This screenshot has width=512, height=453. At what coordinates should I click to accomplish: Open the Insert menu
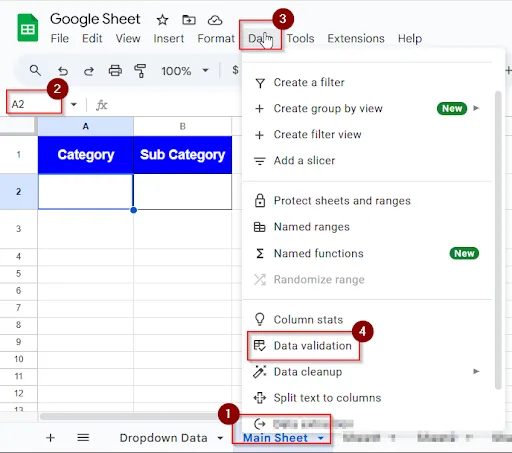[169, 39]
